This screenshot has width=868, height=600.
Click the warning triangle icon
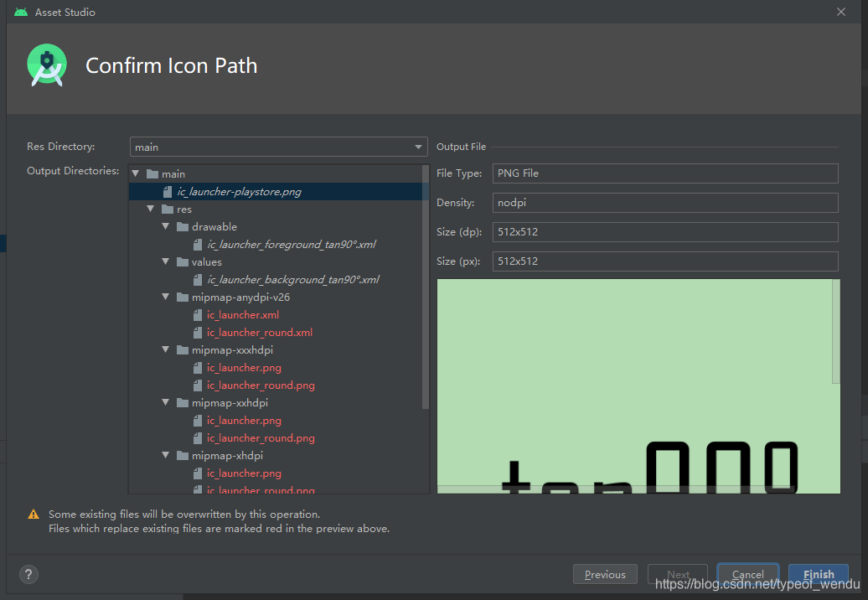tap(34, 515)
